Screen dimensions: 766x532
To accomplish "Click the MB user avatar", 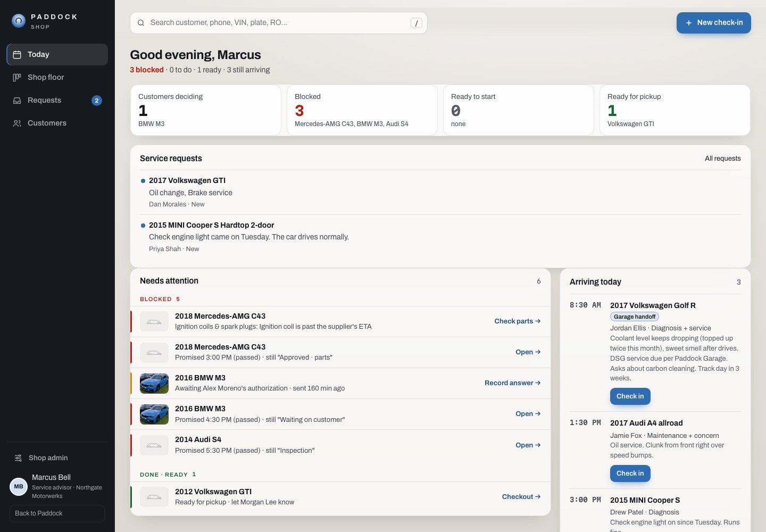I will [x=19, y=486].
